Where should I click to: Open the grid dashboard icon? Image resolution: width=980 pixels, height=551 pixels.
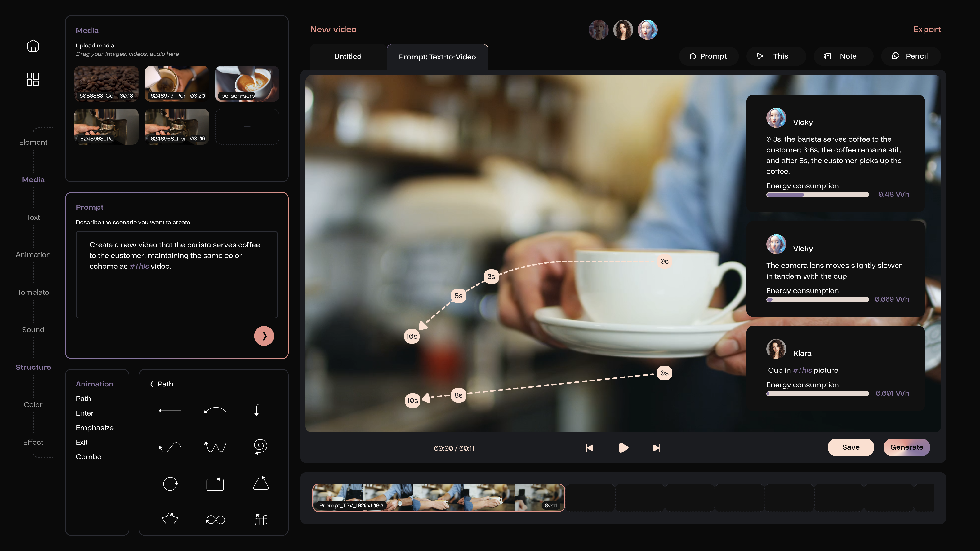click(33, 79)
